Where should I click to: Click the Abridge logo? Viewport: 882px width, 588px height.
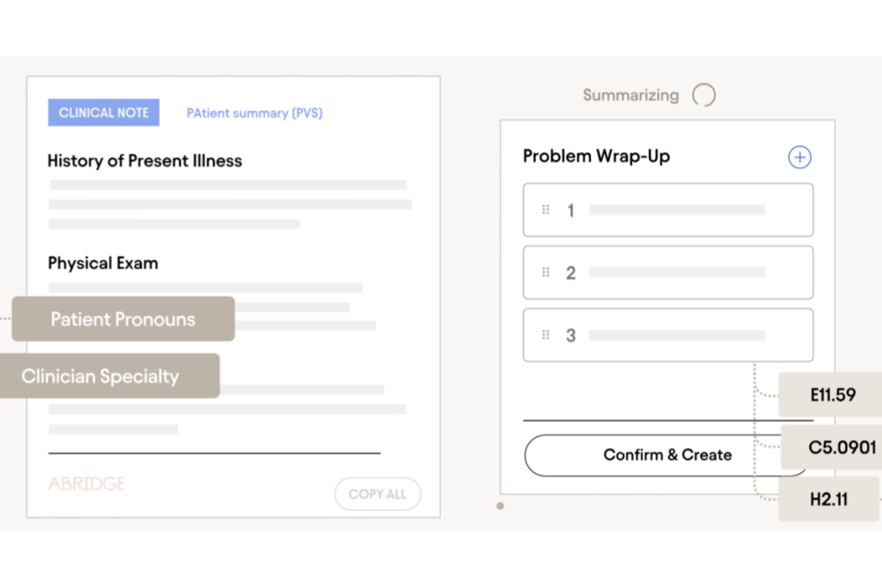[x=86, y=484]
